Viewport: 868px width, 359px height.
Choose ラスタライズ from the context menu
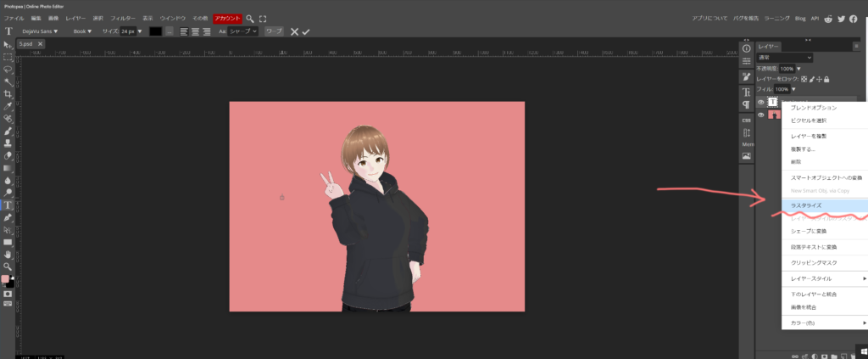point(805,205)
